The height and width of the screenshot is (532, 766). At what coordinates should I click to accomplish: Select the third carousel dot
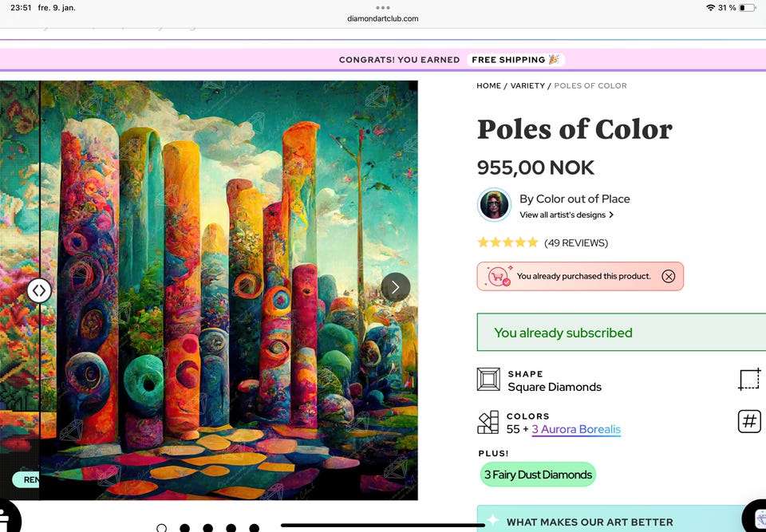pyautogui.click(x=207, y=528)
